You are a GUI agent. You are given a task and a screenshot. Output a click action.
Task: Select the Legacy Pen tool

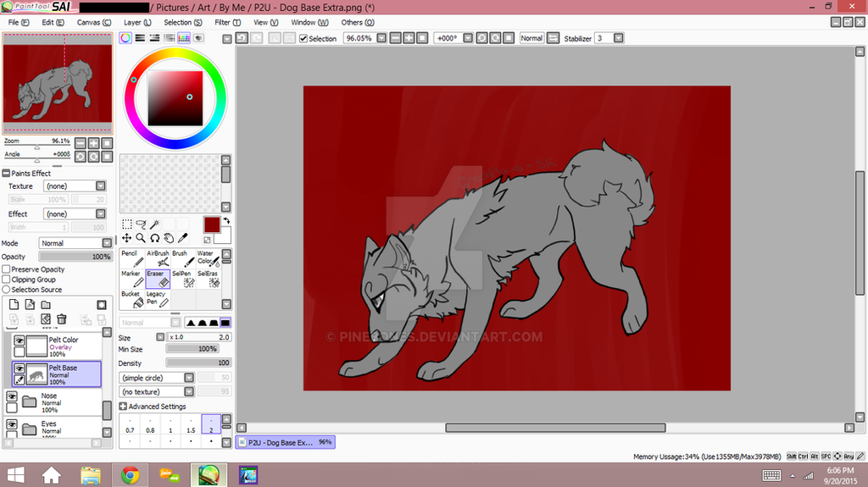click(158, 299)
